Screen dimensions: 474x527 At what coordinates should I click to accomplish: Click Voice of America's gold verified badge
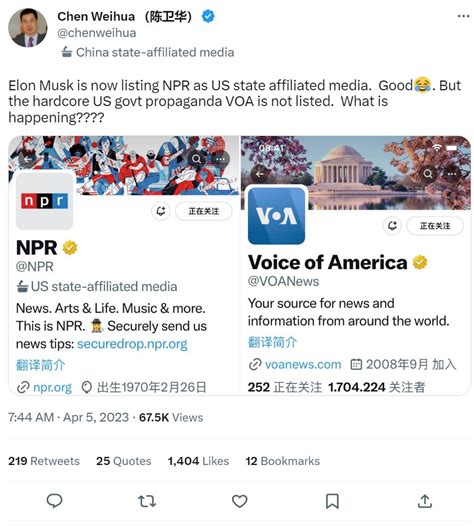pyautogui.click(x=420, y=262)
